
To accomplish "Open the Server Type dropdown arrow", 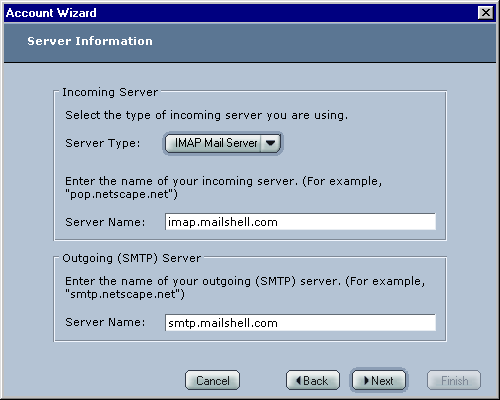I will click(270, 143).
